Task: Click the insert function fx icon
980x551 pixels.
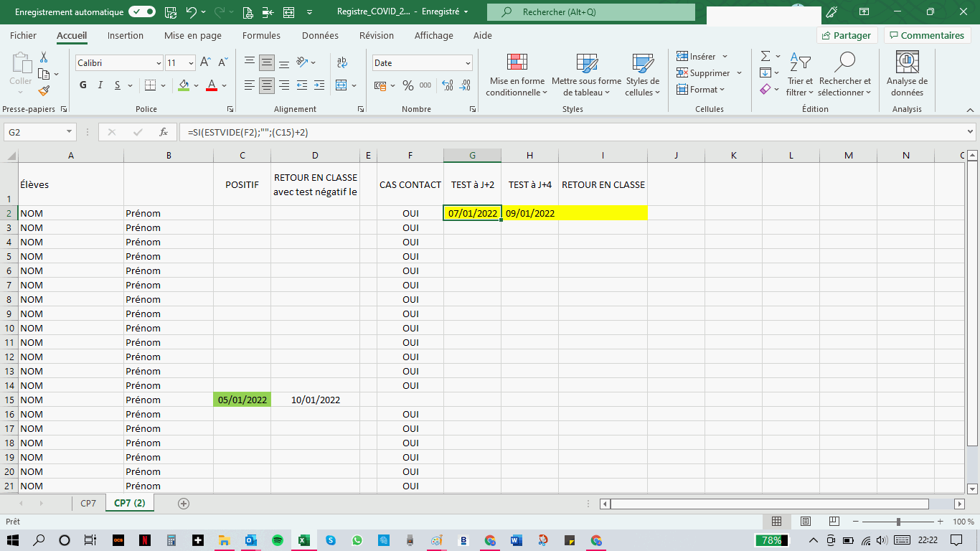Action: coord(164,132)
